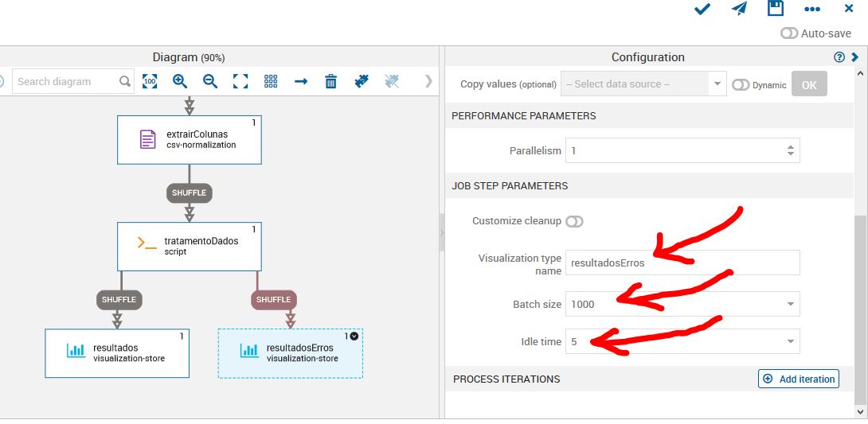Viewport: 868px width, 424px height.
Task: Fit diagram to screen with expand icon
Action: coord(240,81)
